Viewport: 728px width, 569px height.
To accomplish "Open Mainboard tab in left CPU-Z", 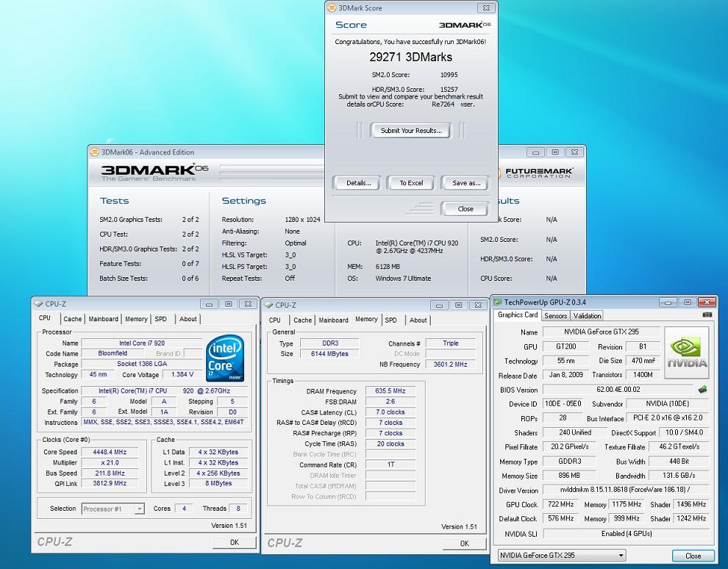I will tap(103, 319).
